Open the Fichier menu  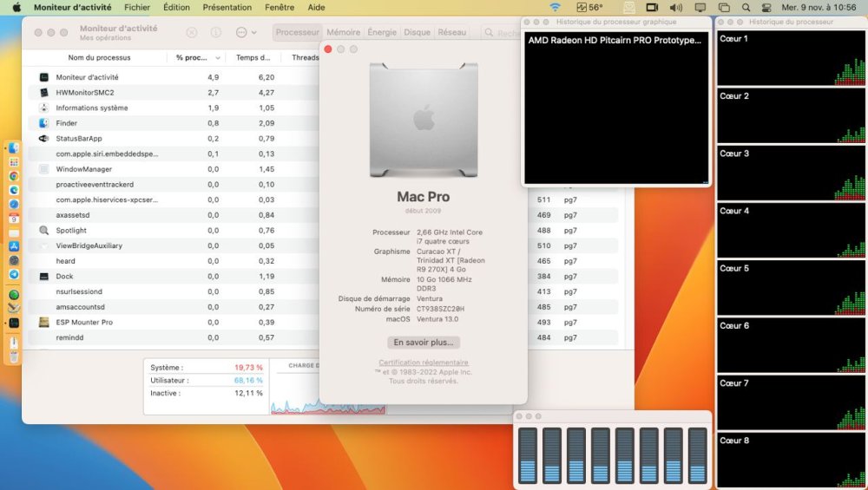(x=137, y=7)
